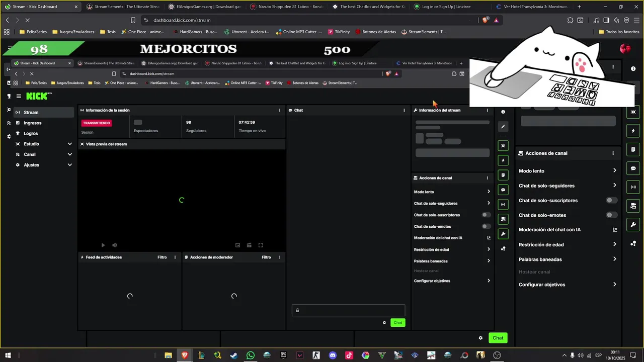Open WhatsApp from the taskbar
Image resolution: width=644 pixels, height=362 pixels.
click(251, 355)
